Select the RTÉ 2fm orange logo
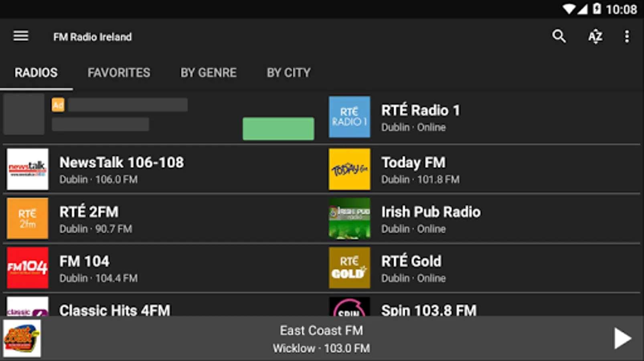The image size is (644, 361). click(27, 219)
